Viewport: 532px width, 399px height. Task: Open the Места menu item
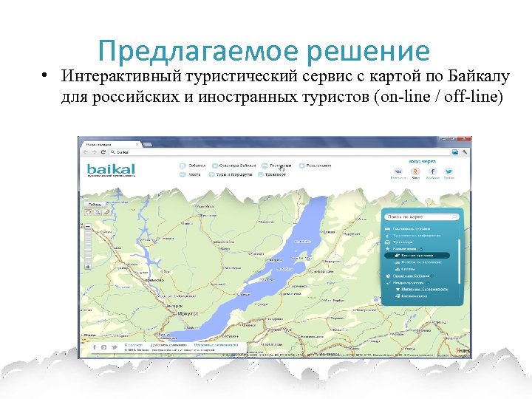coord(194,174)
